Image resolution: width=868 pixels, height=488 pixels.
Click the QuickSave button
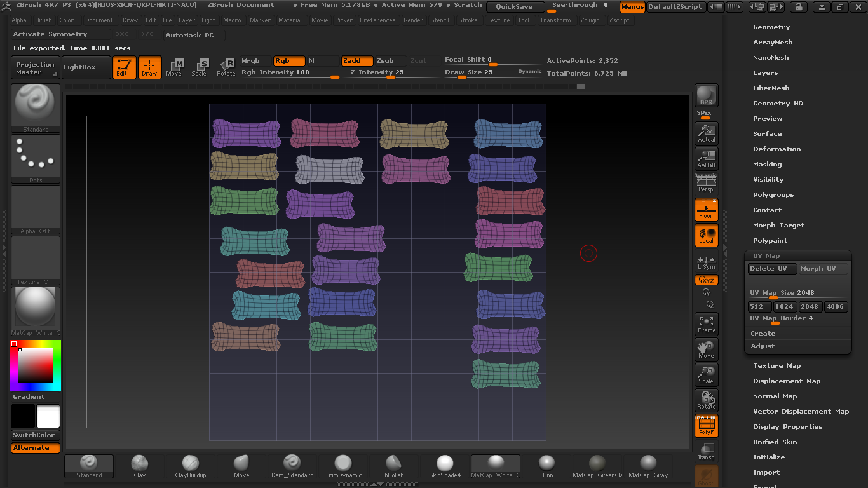(x=515, y=7)
